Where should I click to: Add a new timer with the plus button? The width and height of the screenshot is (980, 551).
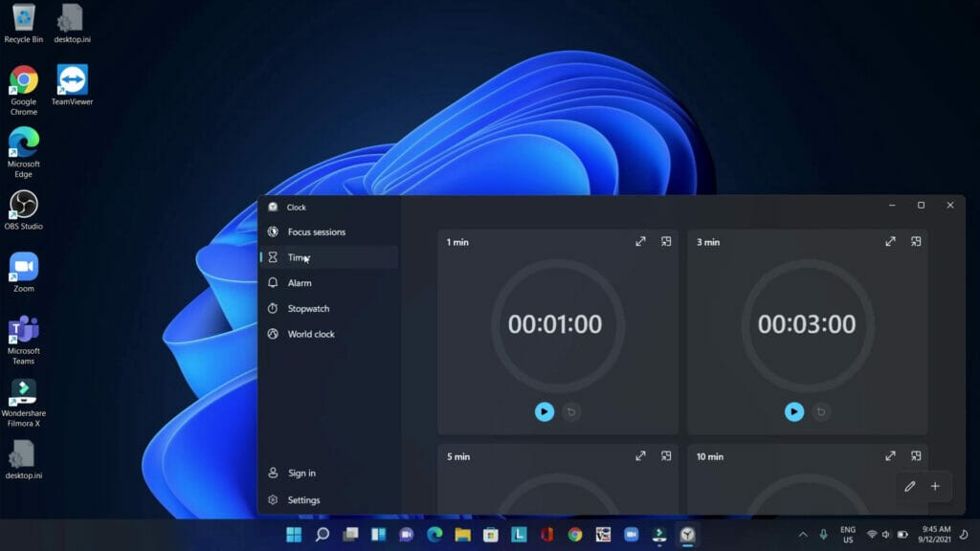tap(935, 486)
